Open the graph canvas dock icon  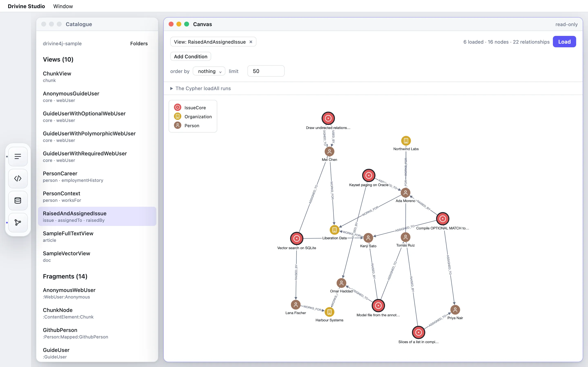(18, 223)
